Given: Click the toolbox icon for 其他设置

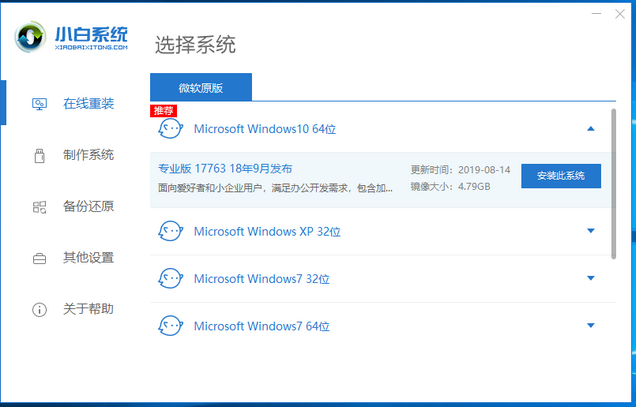Looking at the screenshot, I should click(40, 258).
